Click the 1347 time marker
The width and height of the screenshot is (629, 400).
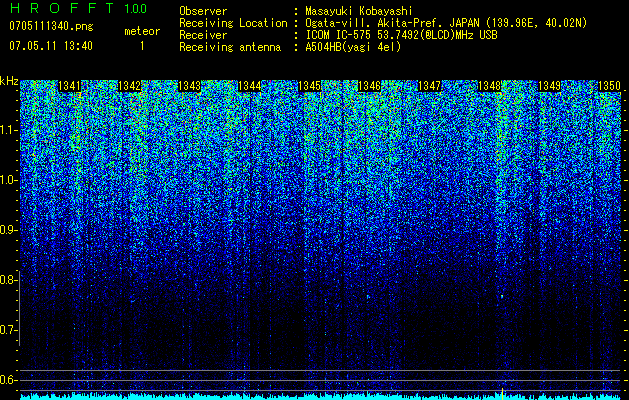click(430, 86)
